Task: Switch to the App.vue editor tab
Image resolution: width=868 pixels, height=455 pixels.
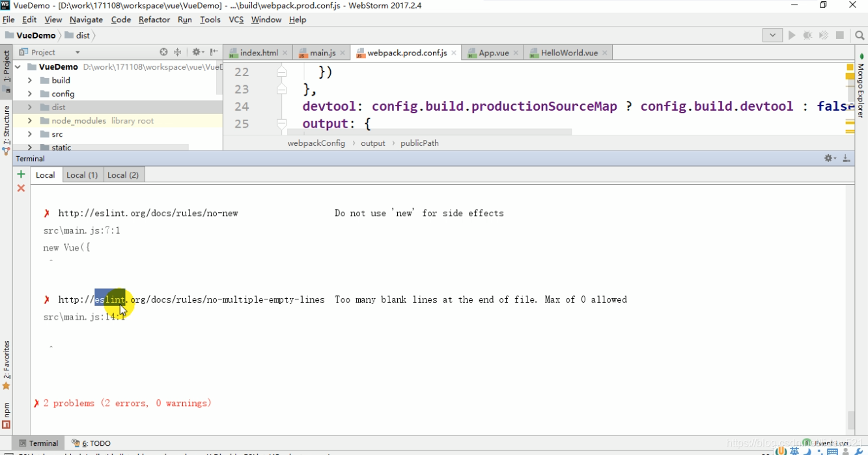Action: pos(494,53)
